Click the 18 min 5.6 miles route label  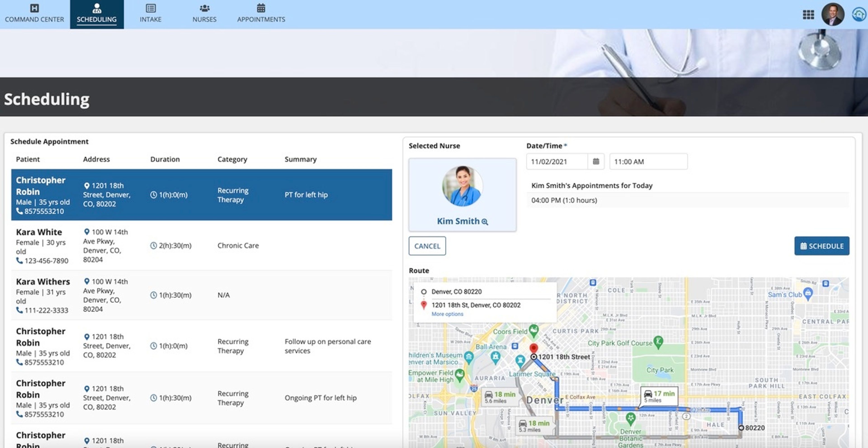click(x=500, y=397)
